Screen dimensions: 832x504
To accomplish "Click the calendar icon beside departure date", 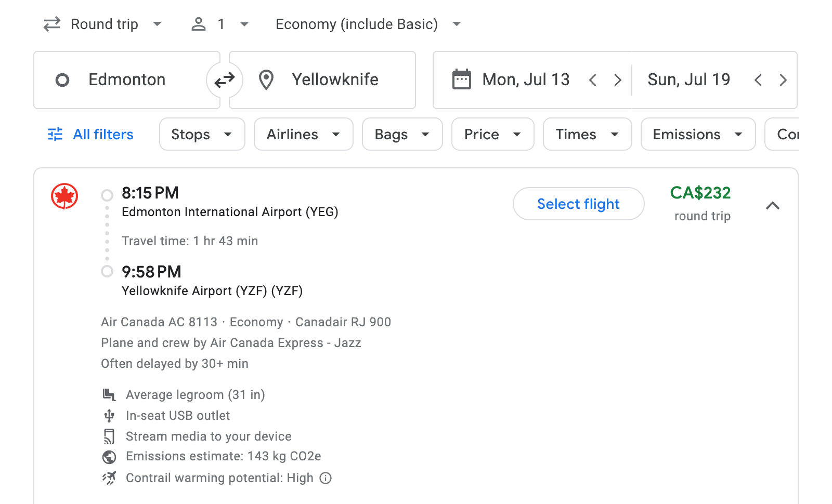I will (461, 79).
